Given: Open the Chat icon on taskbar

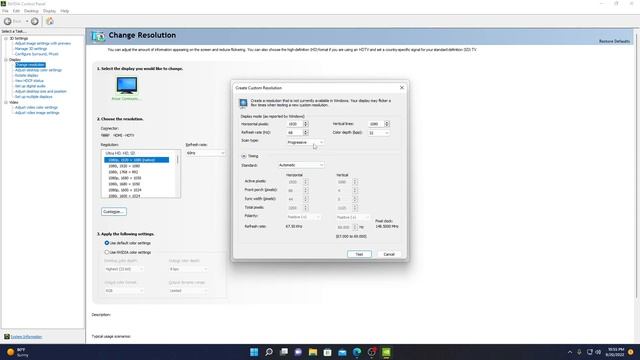Looking at the screenshot, I should click(x=298, y=352).
